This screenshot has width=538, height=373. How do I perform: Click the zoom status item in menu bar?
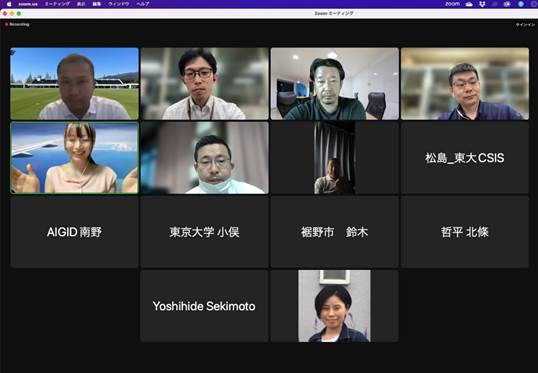[x=452, y=4]
